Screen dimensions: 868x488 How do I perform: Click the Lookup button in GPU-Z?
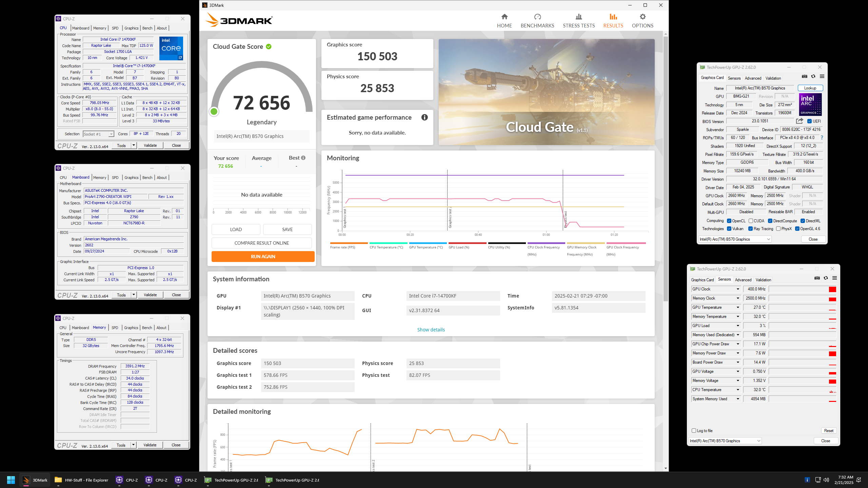[810, 88]
